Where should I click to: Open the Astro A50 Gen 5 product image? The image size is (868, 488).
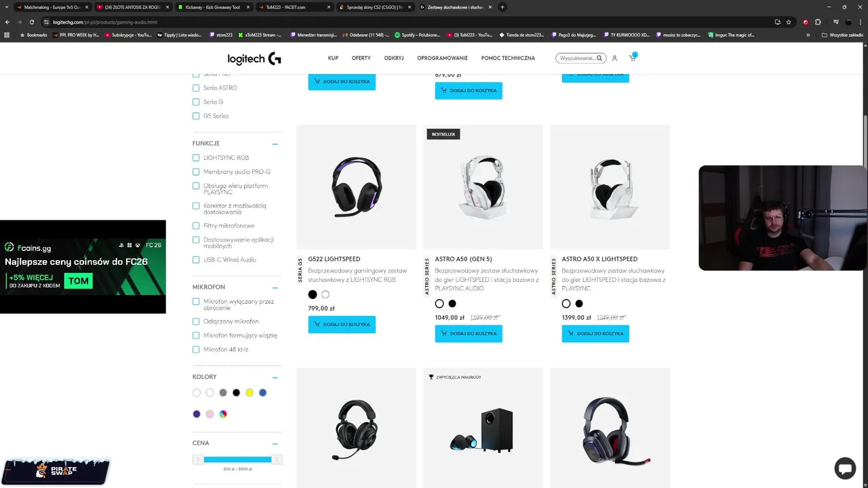[483, 186]
